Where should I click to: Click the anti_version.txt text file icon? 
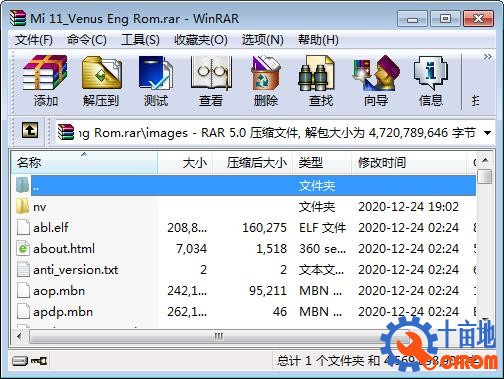[x=23, y=270]
